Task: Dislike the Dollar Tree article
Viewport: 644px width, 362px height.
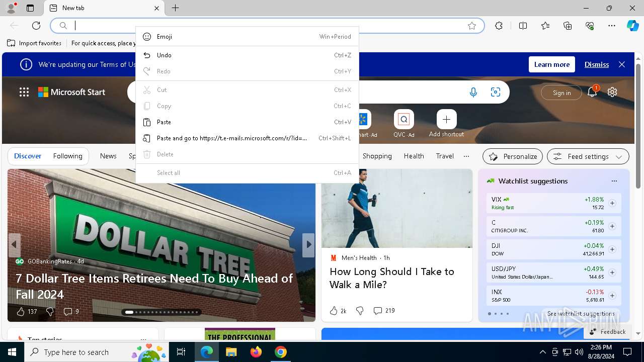Action: coord(50,312)
